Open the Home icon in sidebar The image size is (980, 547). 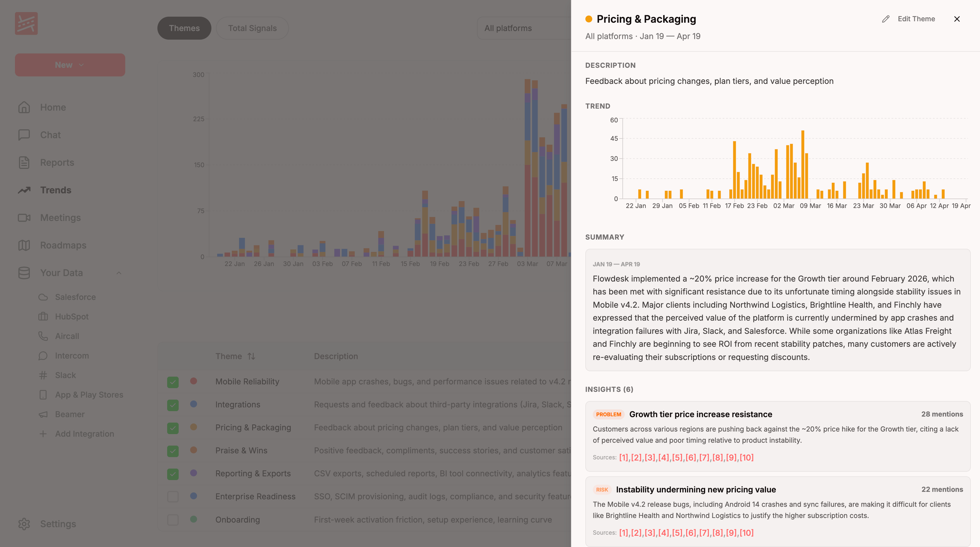coord(24,107)
